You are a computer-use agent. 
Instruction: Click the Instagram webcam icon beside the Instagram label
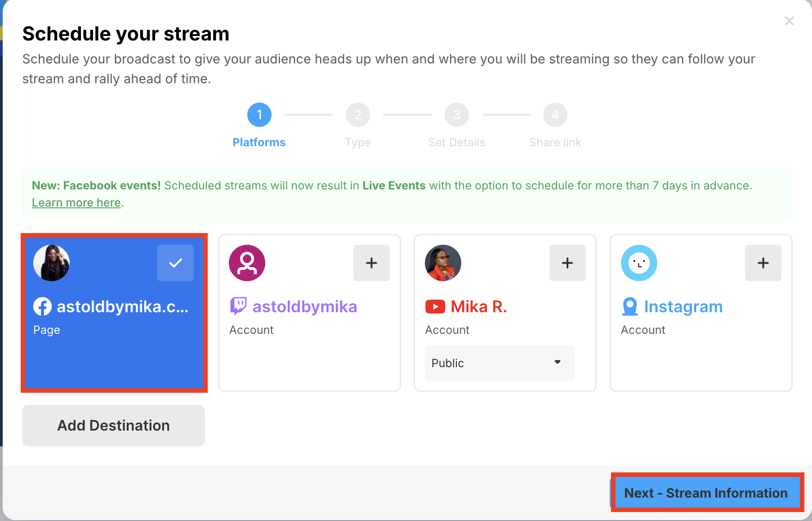tap(629, 307)
